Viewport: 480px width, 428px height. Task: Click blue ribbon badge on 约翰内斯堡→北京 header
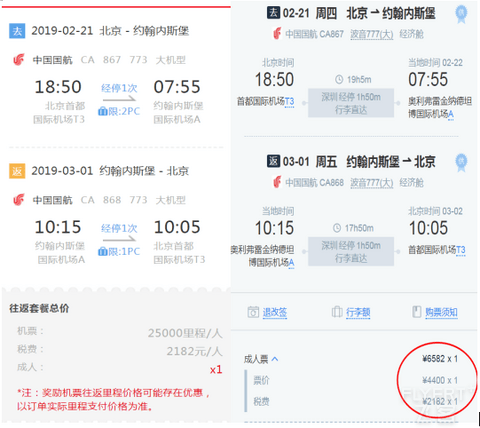[x=461, y=163]
